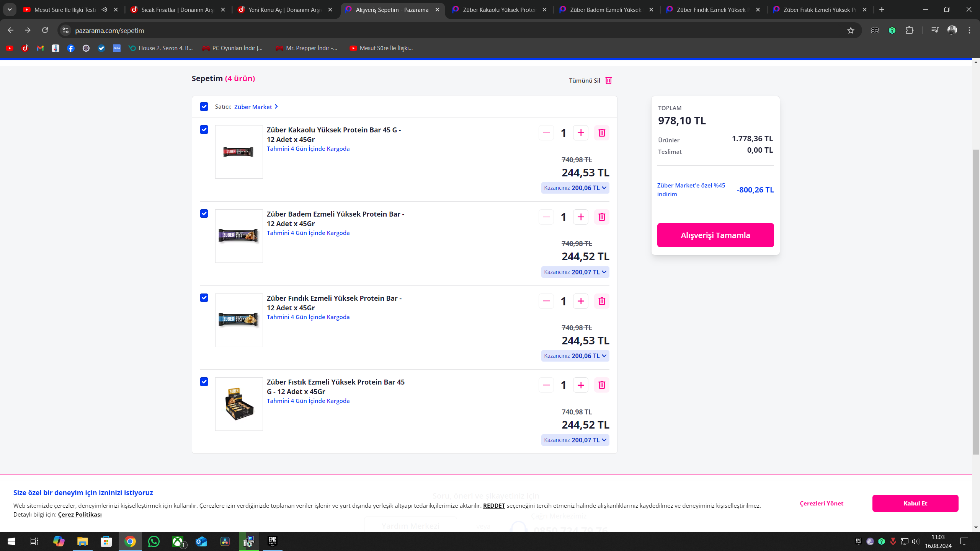Open Gmail bookmark icon

coord(40,48)
